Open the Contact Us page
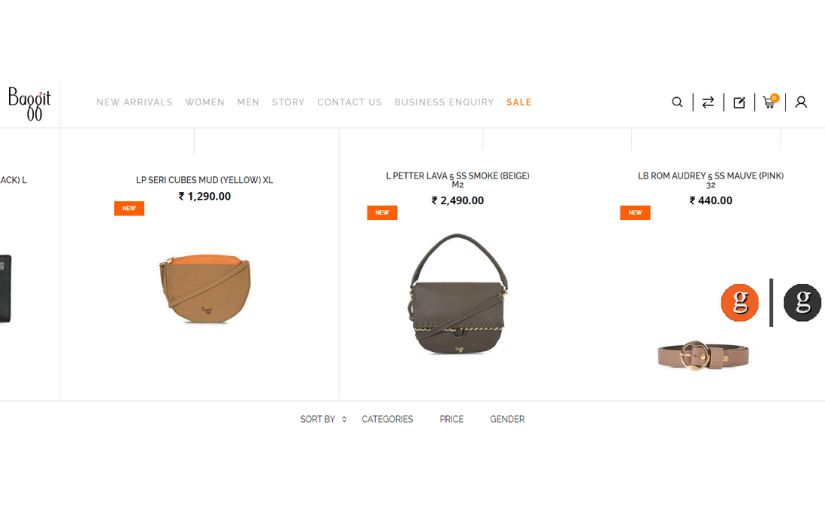The height and width of the screenshot is (525, 825). [x=349, y=102]
